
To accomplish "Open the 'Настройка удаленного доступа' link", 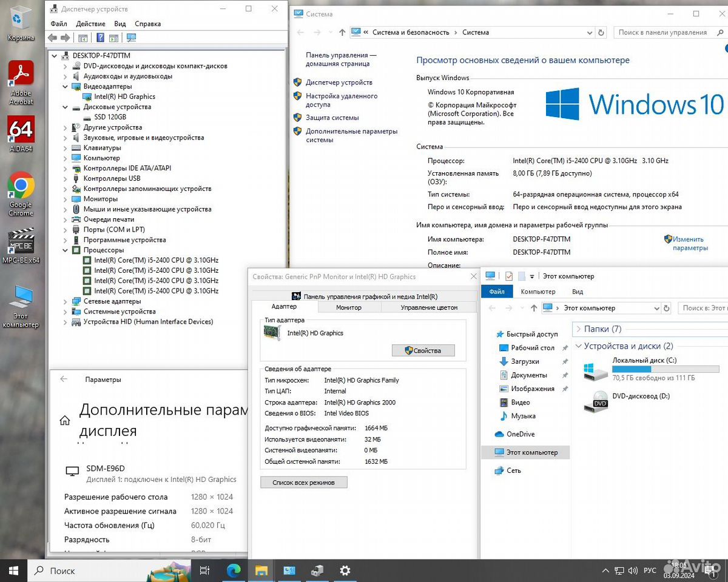I will pos(342,100).
